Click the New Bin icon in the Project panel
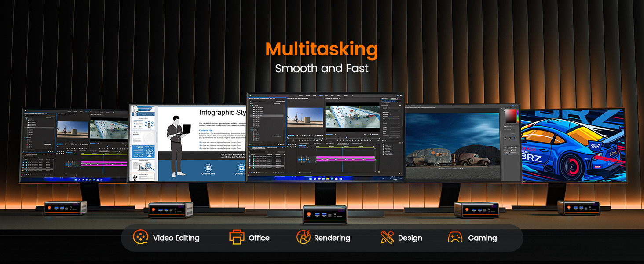The width and height of the screenshot is (644, 264). pos(282,144)
